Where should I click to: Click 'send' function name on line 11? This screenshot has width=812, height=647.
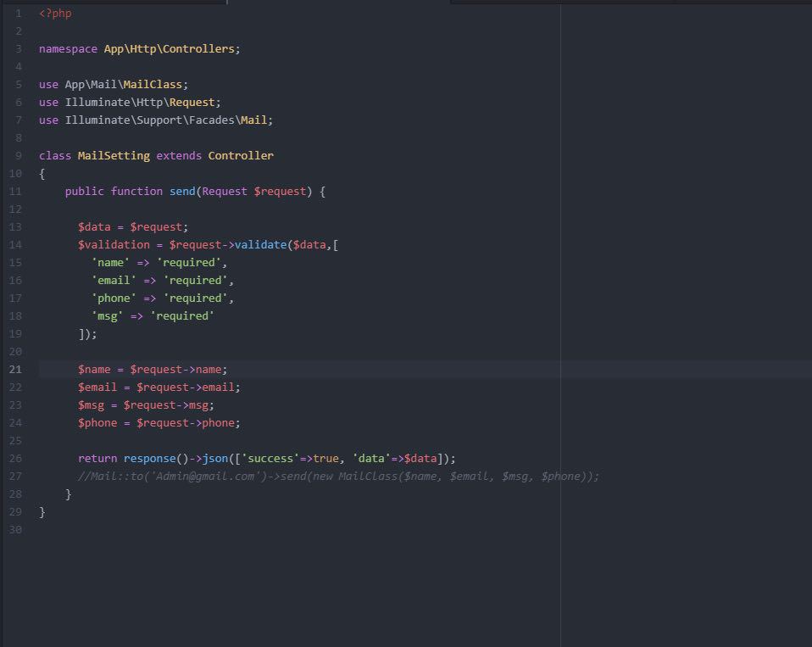tap(182, 192)
